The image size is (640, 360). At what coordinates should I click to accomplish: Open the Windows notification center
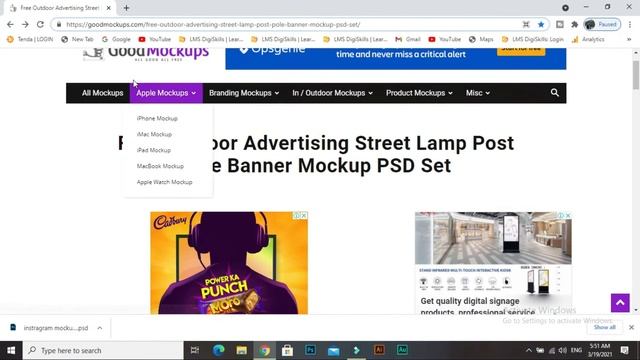(x=624, y=350)
